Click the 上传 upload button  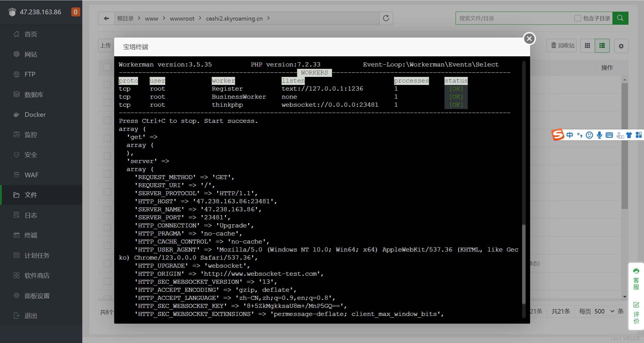(x=106, y=45)
